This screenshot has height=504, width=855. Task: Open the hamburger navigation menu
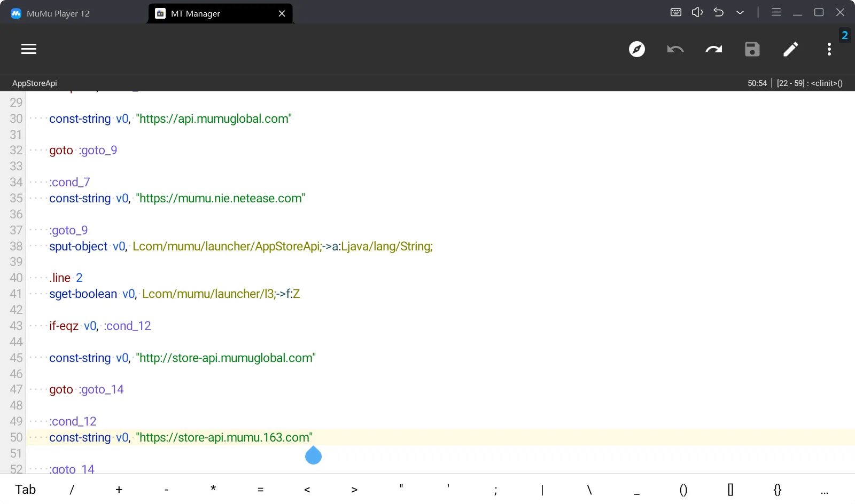[29, 49]
